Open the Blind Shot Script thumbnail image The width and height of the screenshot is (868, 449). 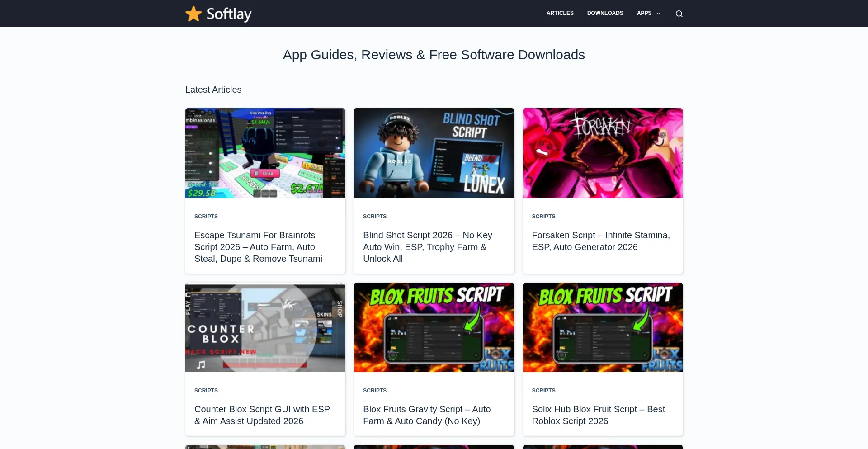pos(434,153)
